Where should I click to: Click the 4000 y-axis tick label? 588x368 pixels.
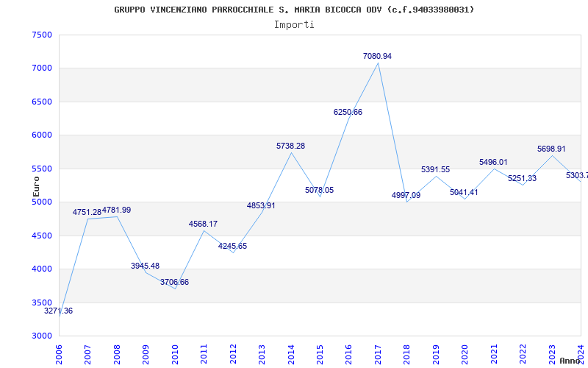click(x=42, y=269)
